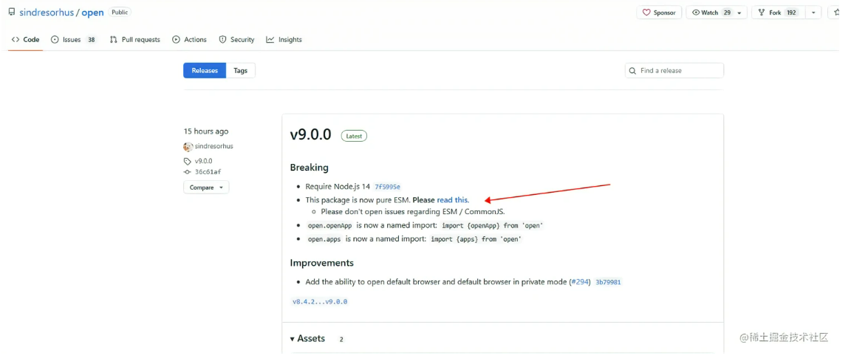Viewport: 868px width, 364px height.
Task: Click the sindresorhus avatar image
Action: click(188, 147)
